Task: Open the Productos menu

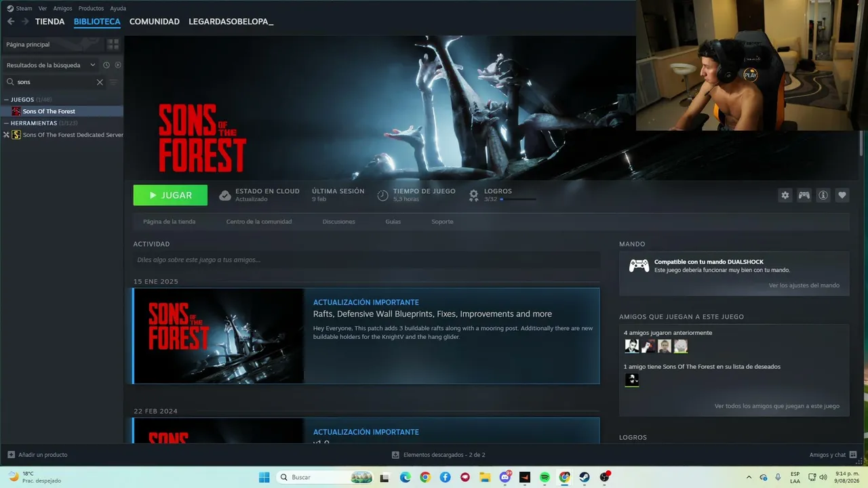Action: [91, 8]
